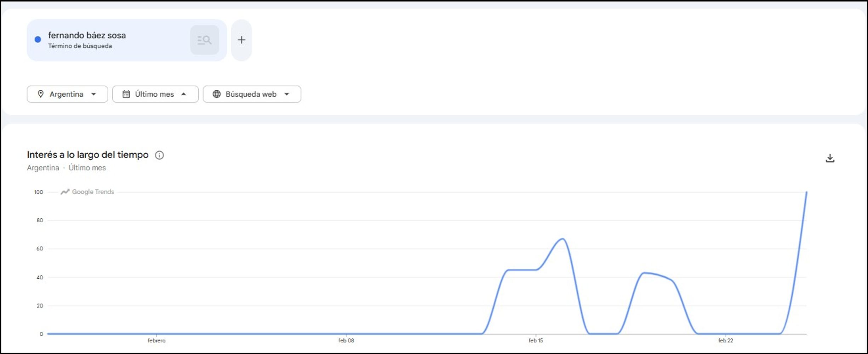Click the calendar icon in Último mes filter

(x=126, y=94)
